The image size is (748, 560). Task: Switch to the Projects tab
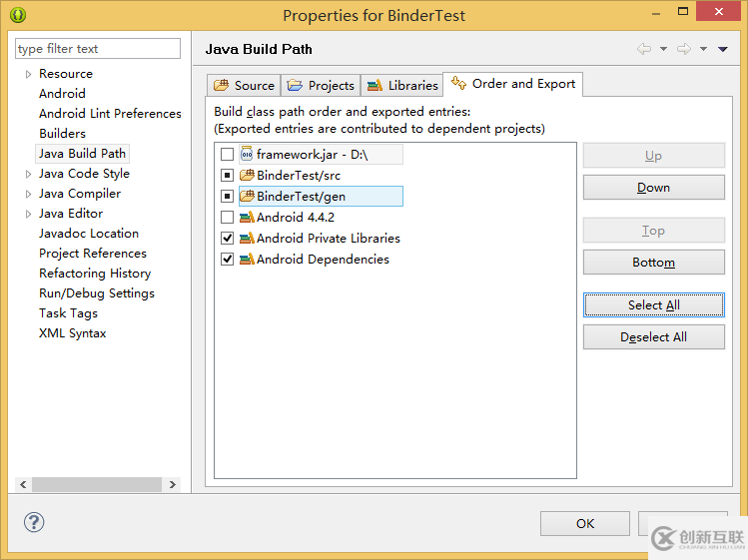click(x=321, y=86)
